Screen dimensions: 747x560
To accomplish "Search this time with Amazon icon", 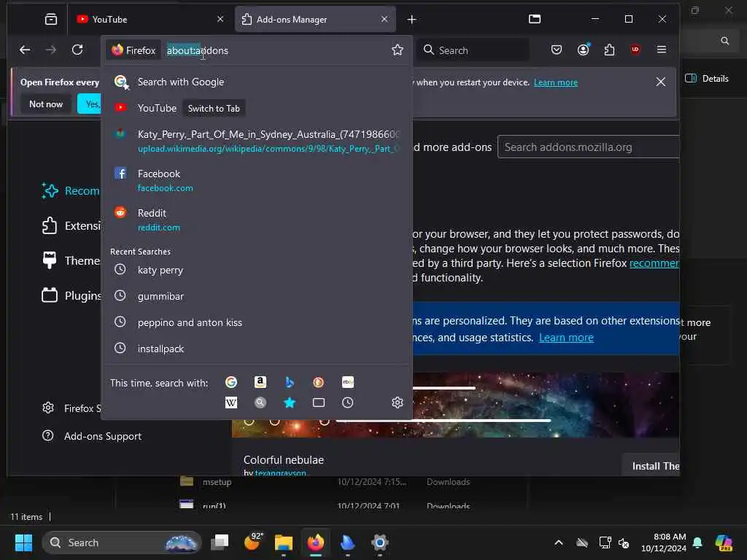I will click(260, 382).
